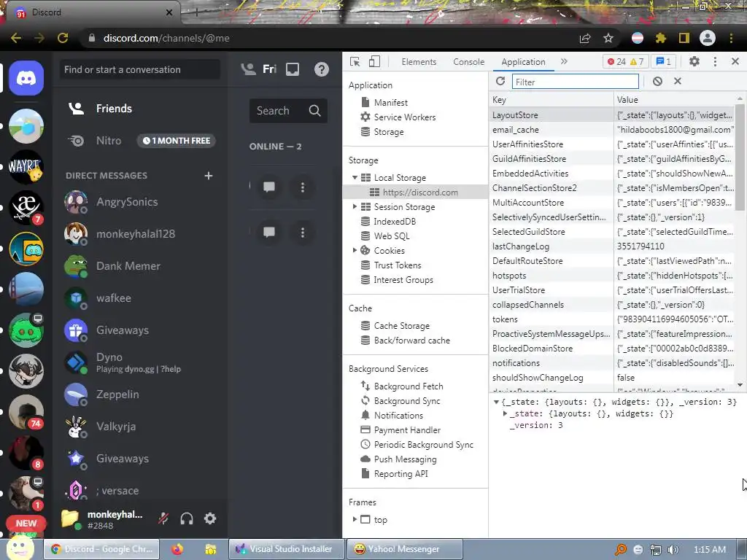The width and height of the screenshot is (747, 560).
Task: Expand the Session Storage tree
Action: (x=355, y=206)
